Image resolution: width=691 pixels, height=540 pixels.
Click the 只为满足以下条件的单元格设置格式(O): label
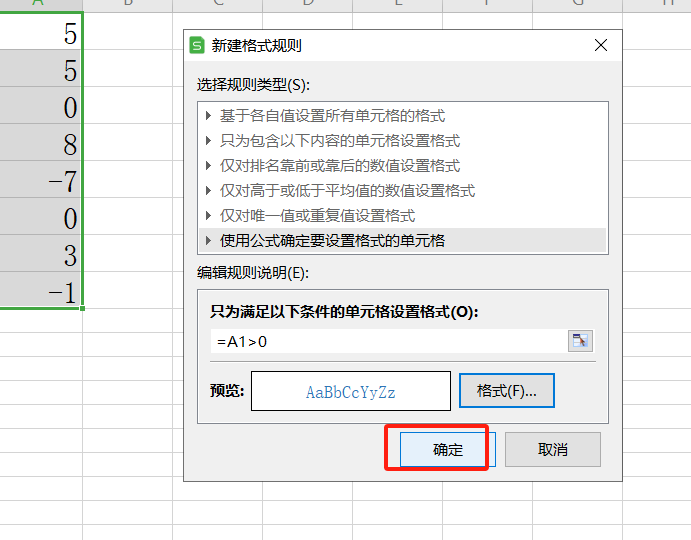pos(344,312)
